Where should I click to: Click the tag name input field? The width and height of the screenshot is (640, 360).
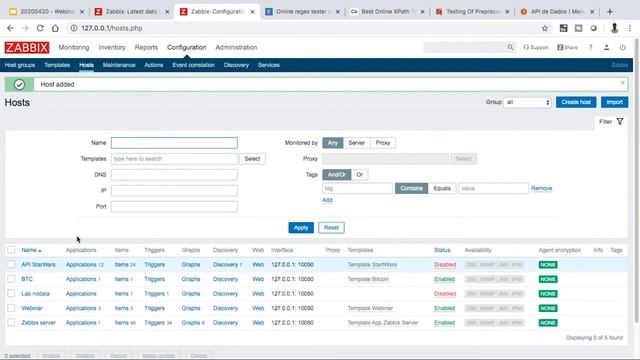click(x=357, y=188)
